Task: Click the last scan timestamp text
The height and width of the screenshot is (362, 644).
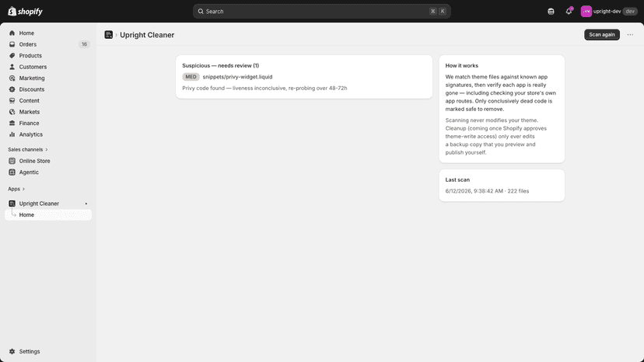Action: (487, 191)
